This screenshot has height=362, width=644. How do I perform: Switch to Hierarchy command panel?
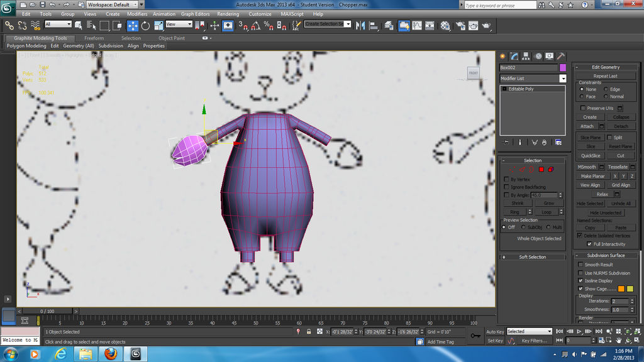point(526,56)
